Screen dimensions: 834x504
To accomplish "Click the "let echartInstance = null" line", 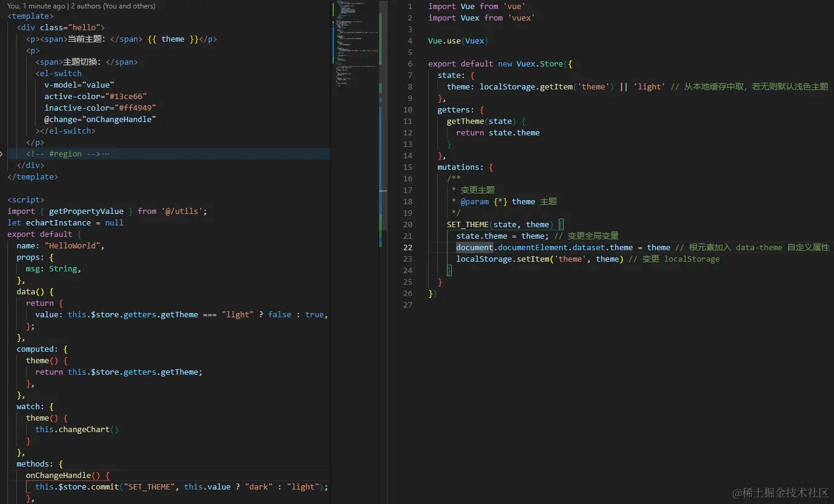I will pyautogui.click(x=65, y=223).
